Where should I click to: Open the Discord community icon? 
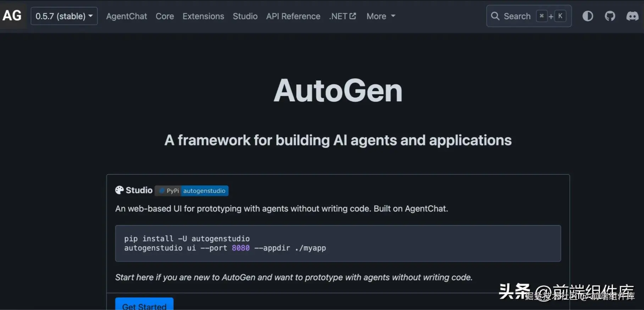pos(632,16)
